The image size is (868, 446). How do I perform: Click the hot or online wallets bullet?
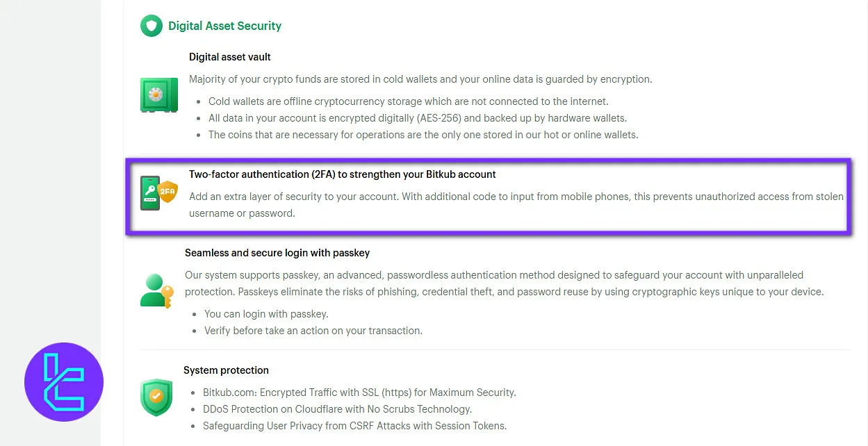pyautogui.click(x=423, y=135)
